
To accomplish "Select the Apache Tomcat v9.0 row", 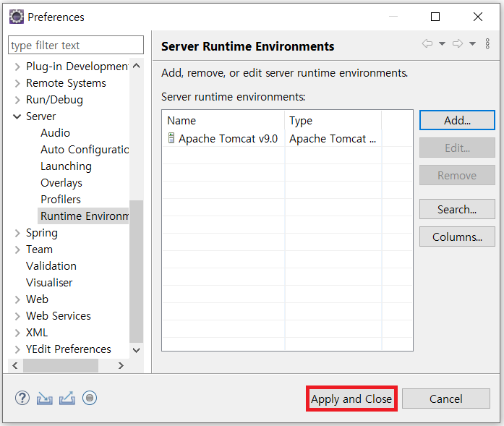I will coord(287,139).
